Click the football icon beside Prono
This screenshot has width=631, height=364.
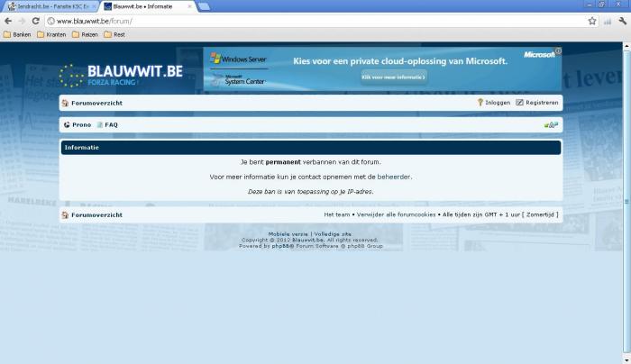click(67, 124)
